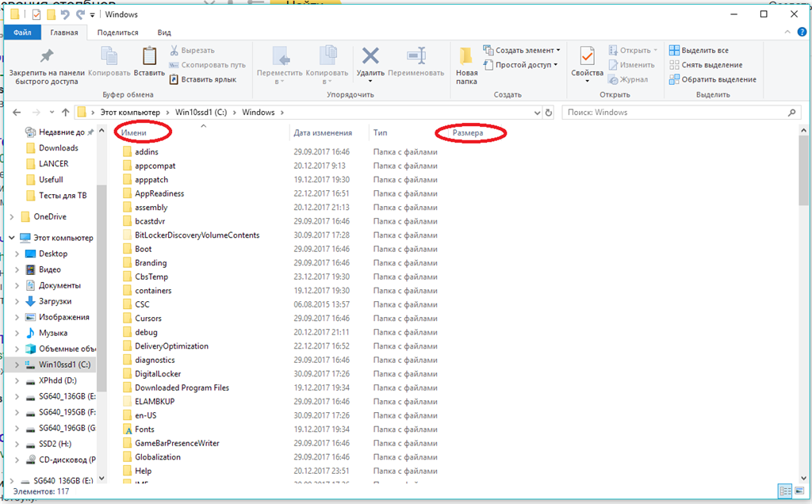Open the Журнал history button
Image resolution: width=812 pixels, height=504 pixels.
point(628,79)
